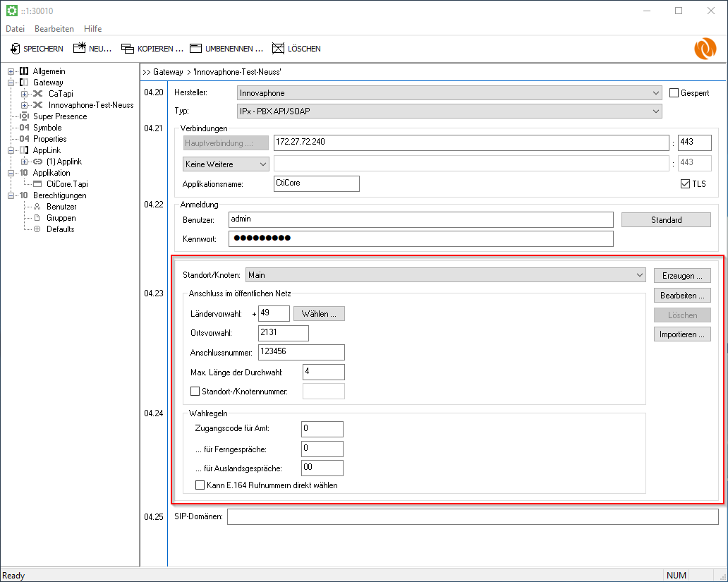Click the SIP-Domänen input field

click(472, 518)
